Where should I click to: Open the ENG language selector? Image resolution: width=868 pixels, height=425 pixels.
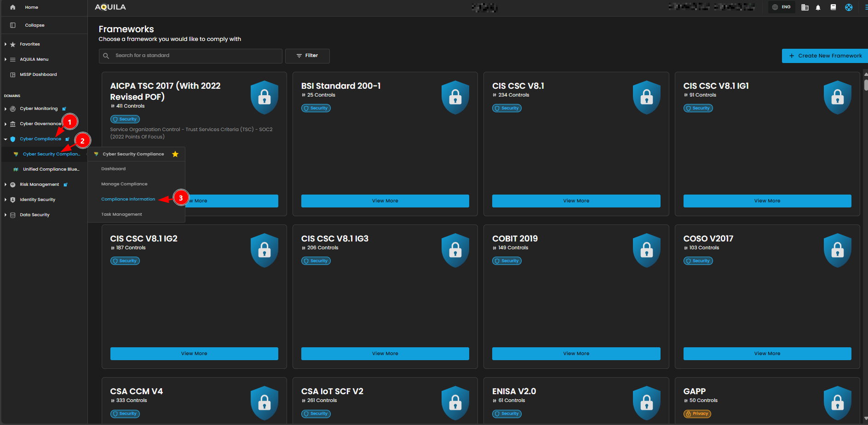782,7
